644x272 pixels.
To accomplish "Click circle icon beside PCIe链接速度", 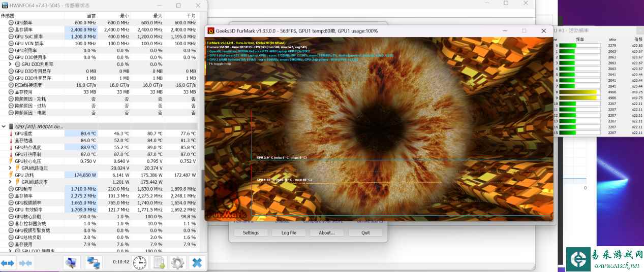I will click(11, 85).
